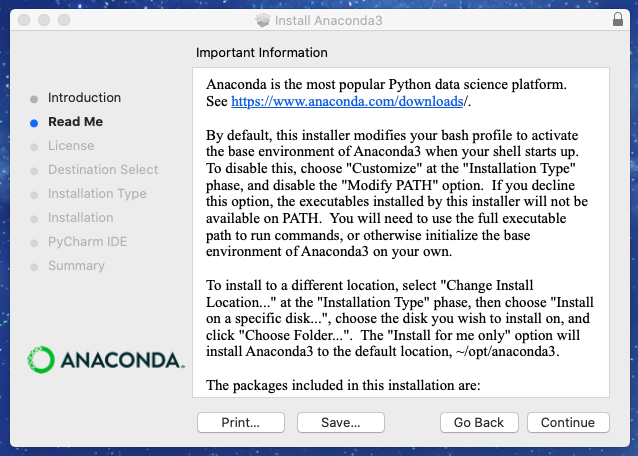Select the Read Me step label
This screenshot has height=456, width=638.
tap(75, 122)
